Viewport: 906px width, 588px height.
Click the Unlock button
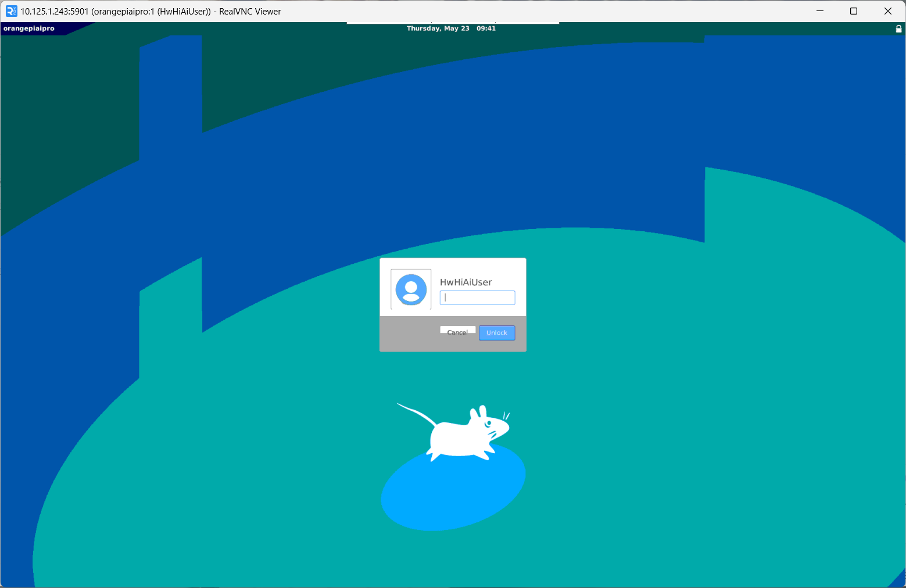[x=497, y=333]
